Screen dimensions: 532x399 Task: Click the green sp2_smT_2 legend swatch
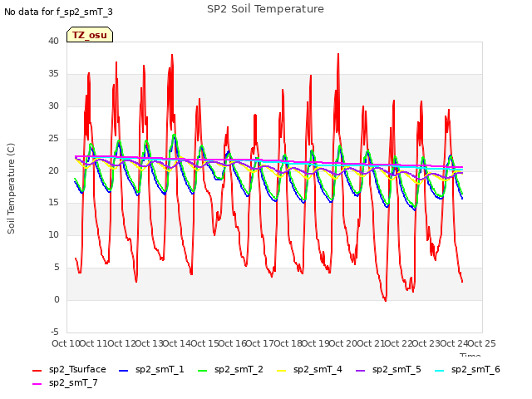[203, 371]
